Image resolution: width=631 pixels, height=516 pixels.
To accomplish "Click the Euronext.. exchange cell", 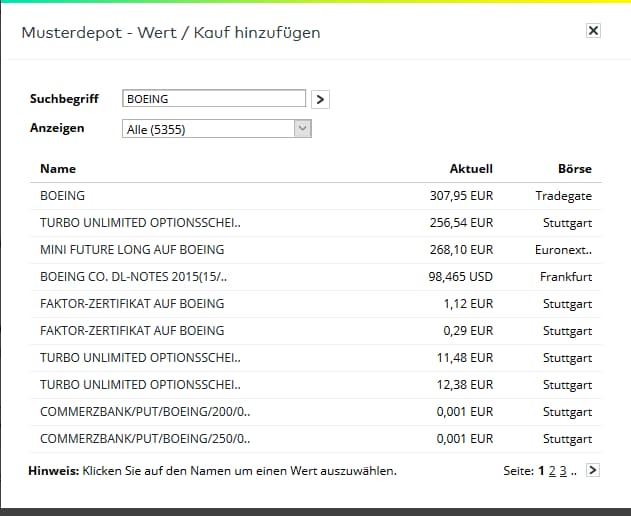I will click(x=563, y=250).
